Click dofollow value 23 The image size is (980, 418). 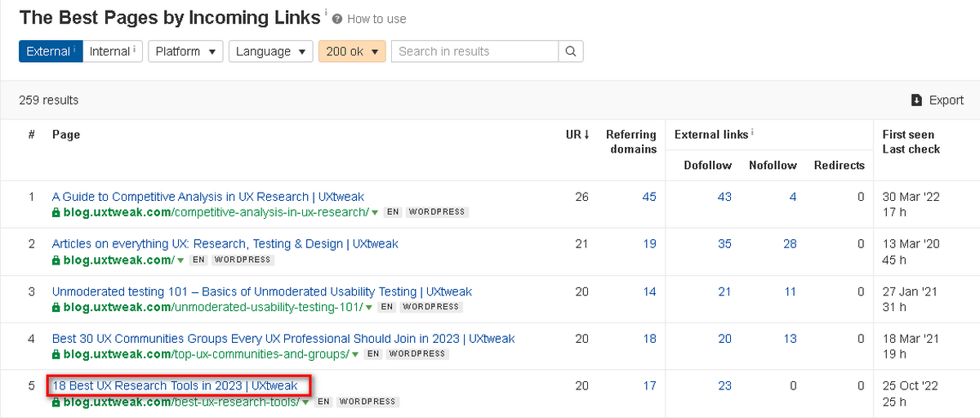724,386
